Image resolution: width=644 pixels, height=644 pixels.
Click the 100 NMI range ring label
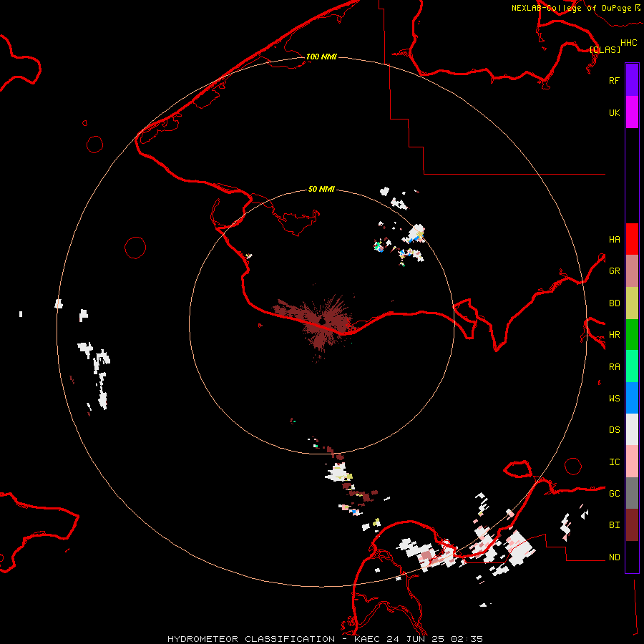click(321, 57)
